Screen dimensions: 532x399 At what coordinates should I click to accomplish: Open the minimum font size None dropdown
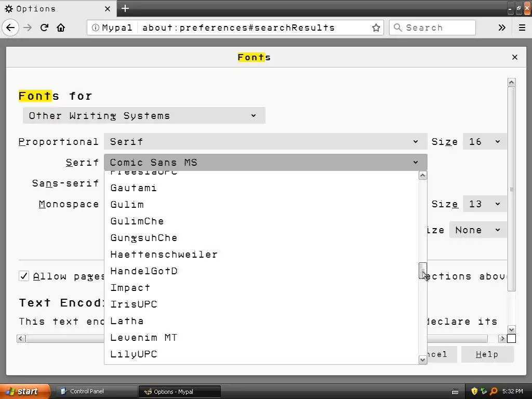tap(478, 230)
